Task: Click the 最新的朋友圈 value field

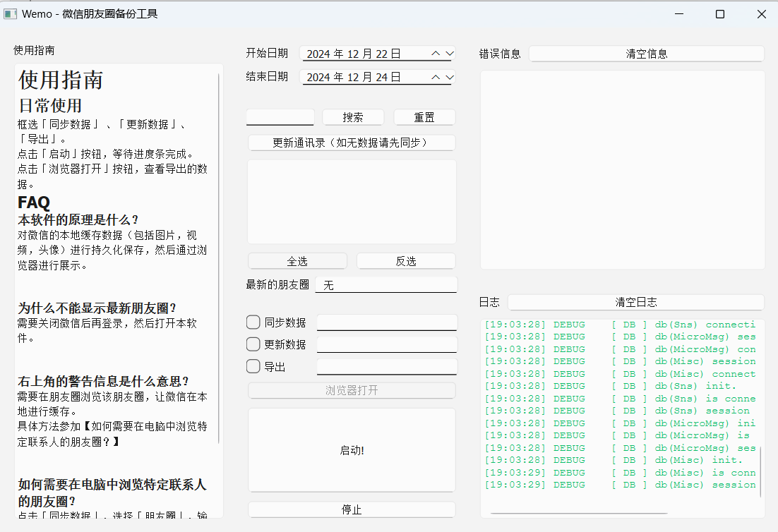Action: (386, 285)
